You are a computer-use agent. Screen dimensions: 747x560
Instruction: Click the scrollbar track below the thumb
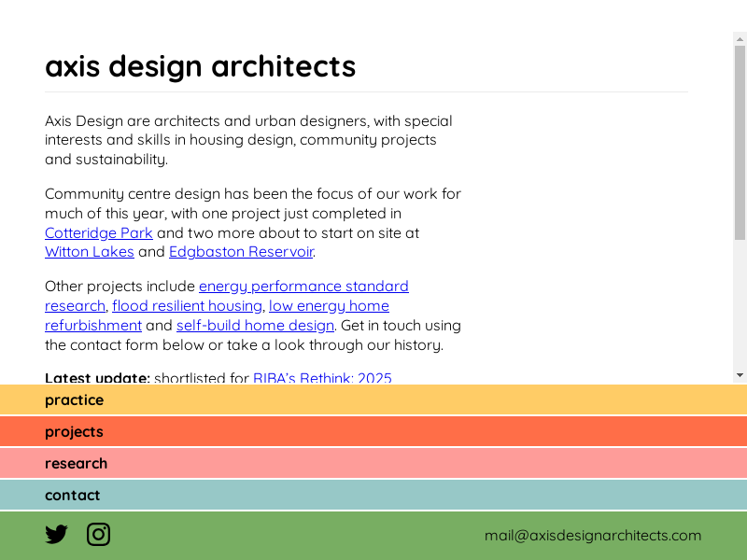tap(740, 308)
